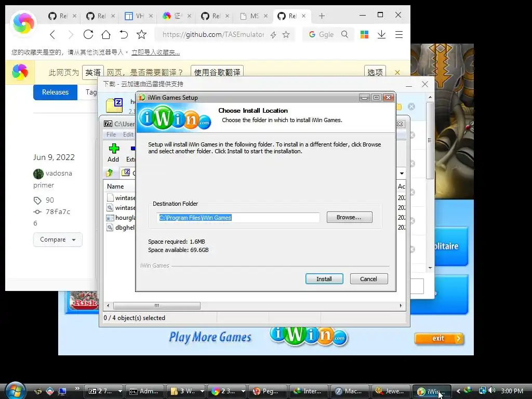Open the Adm... command prompt taskbar button
Viewport: 532px width, 399px height.
(144, 391)
